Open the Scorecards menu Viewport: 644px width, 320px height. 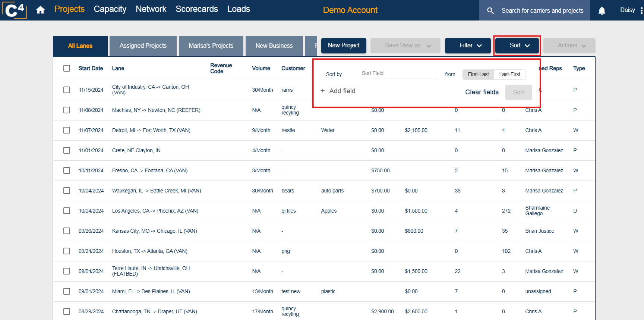coord(197,9)
